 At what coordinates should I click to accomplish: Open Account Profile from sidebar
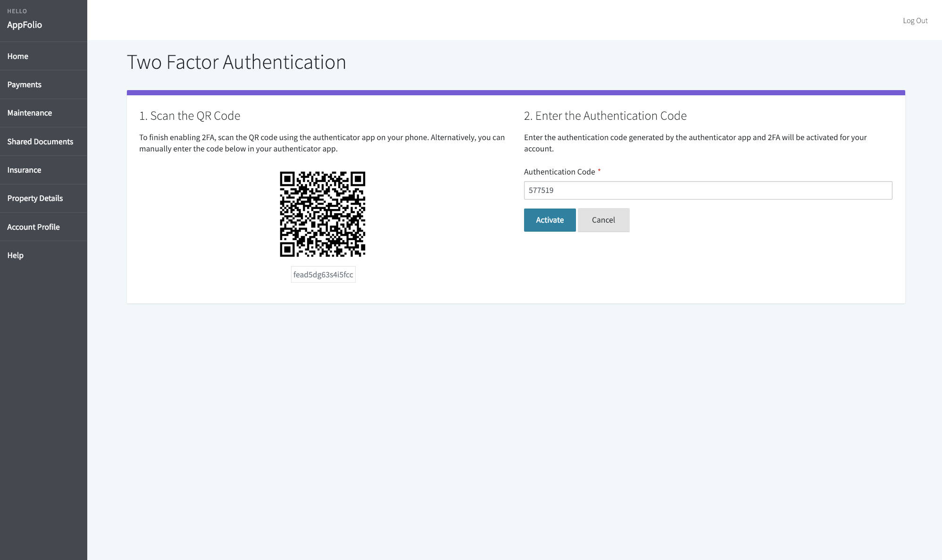tap(33, 227)
